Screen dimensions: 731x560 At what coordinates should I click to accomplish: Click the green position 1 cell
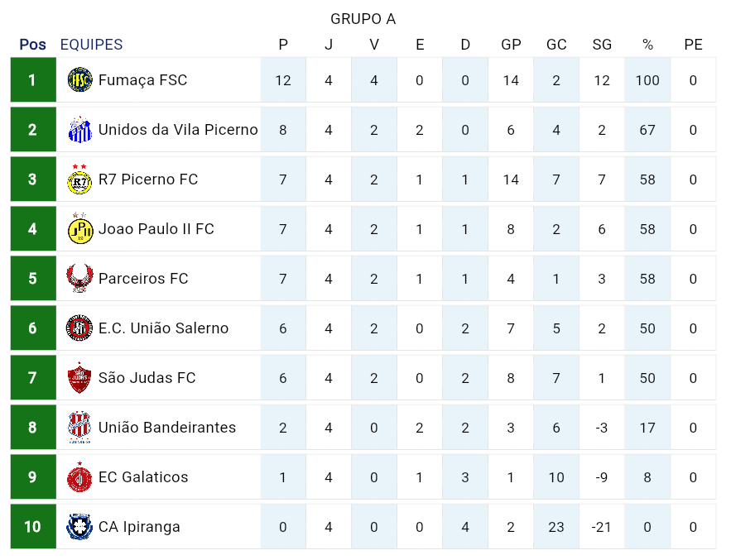click(x=33, y=80)
